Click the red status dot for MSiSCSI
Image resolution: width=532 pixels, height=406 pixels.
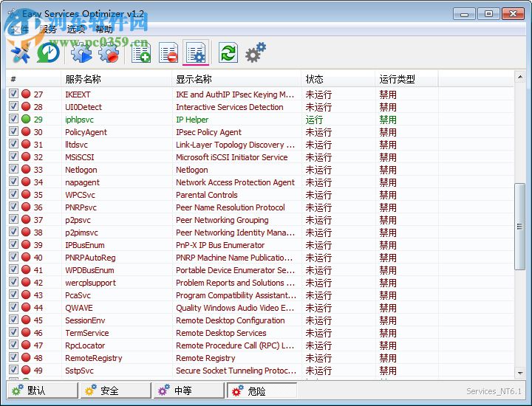pyautogui.click(x=26, y=156)
